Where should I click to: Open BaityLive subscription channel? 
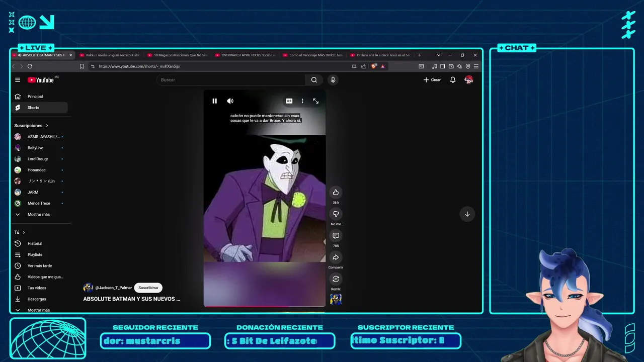pyautogui.click(x=40, y=148)
